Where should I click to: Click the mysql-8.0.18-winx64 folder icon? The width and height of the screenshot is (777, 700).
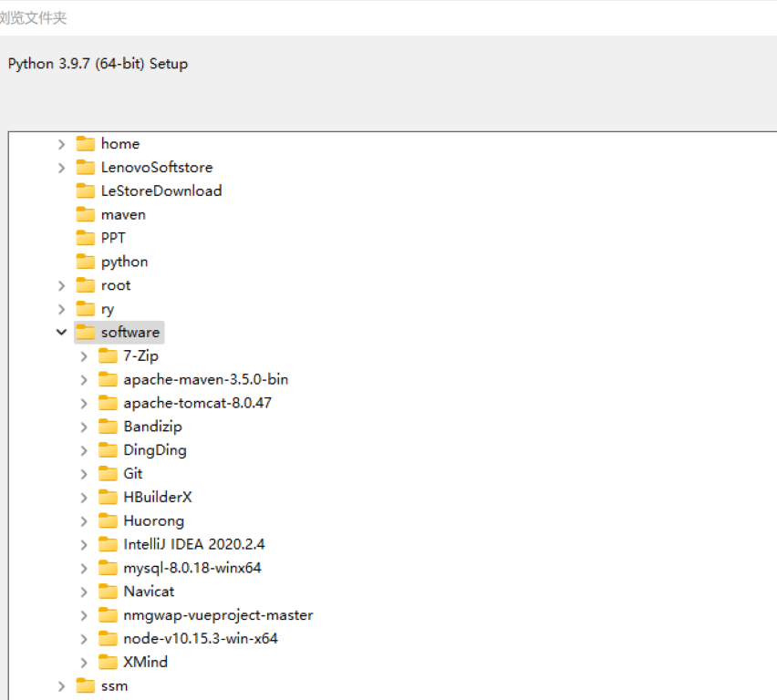point(108,568)
